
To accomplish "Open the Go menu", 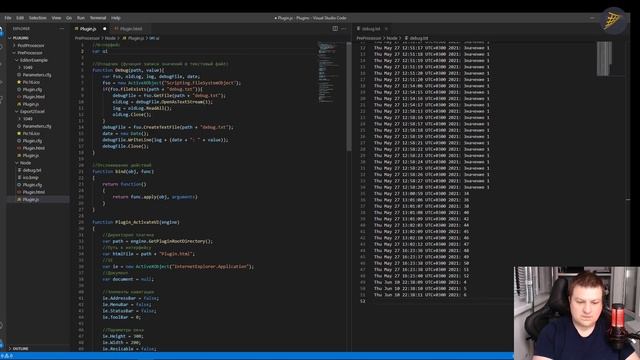I will 69,18.
